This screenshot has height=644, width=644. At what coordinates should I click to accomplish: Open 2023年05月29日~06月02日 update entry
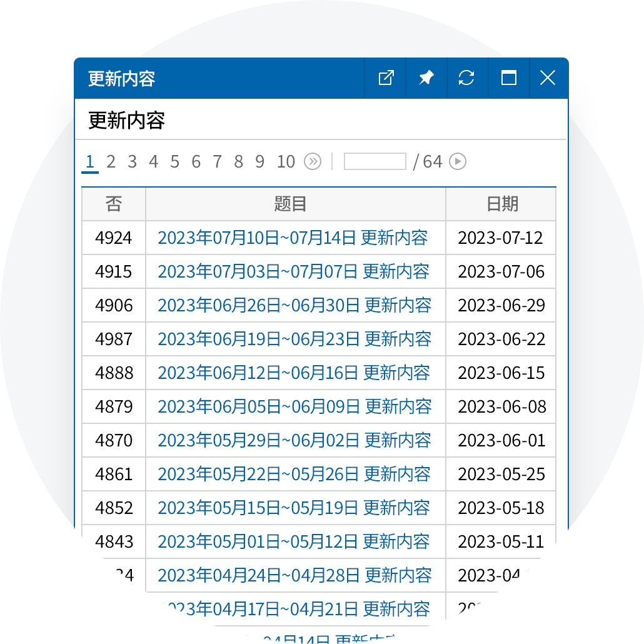click(x=294, y=441)
